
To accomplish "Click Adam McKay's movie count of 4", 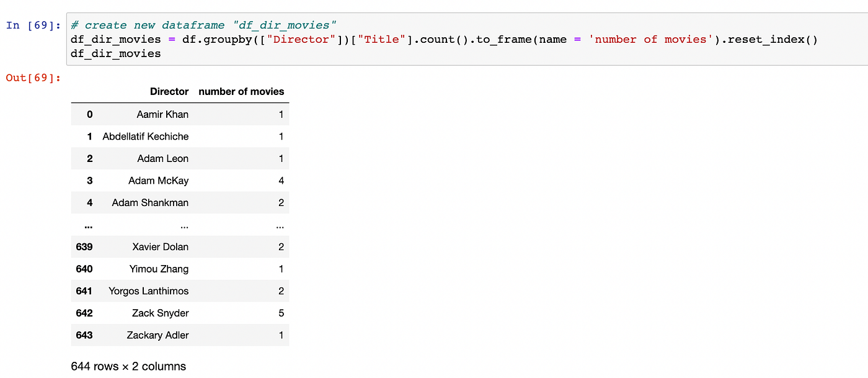I will pyautogui.click(x=280, y=180).
